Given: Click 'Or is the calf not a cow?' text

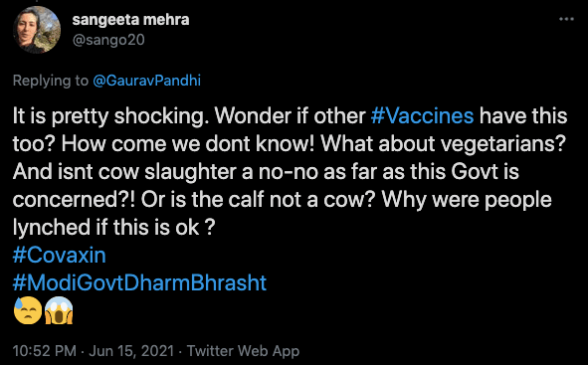Looking at the screenshot, I should [x=259, y=200].
